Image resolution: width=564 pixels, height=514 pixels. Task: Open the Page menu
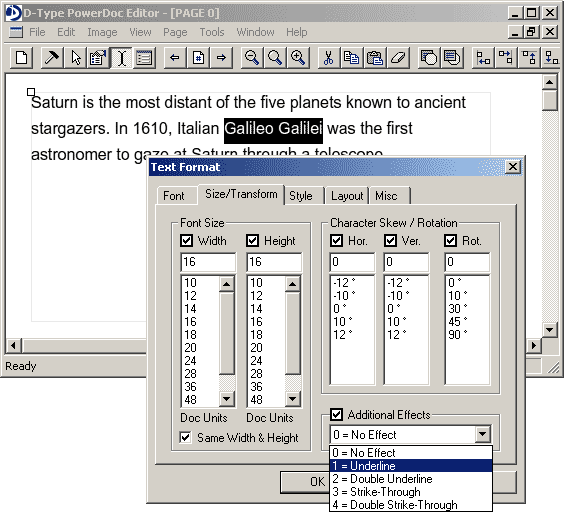[x=175, y=32]
